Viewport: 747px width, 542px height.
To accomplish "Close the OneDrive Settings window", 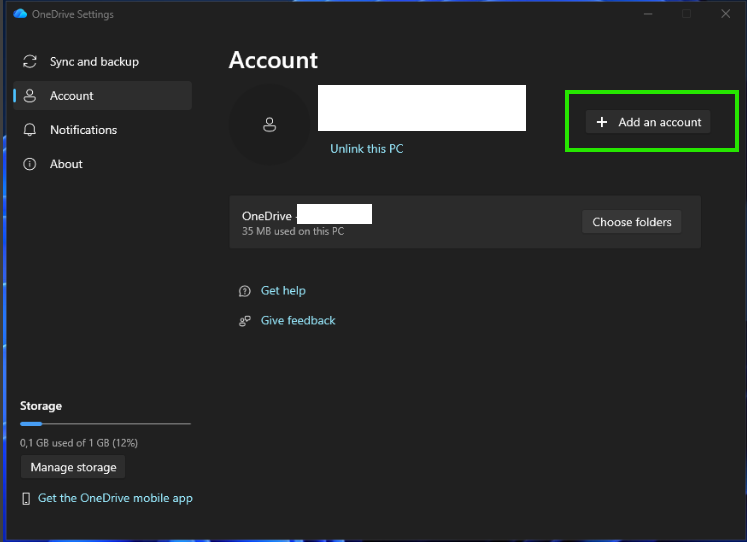I will (725, 14).
